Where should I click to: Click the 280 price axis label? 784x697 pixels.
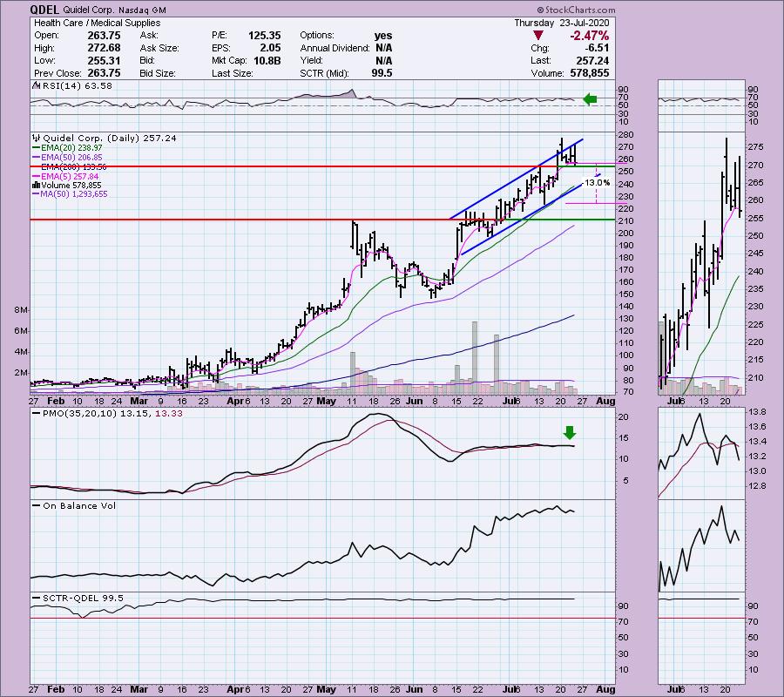[x=626, y=135]
